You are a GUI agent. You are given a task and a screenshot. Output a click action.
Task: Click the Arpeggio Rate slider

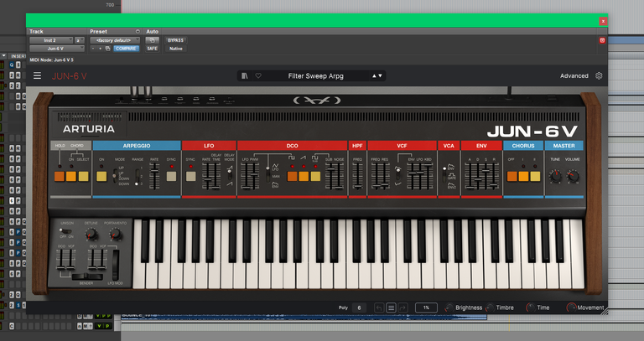coord(154,176)
